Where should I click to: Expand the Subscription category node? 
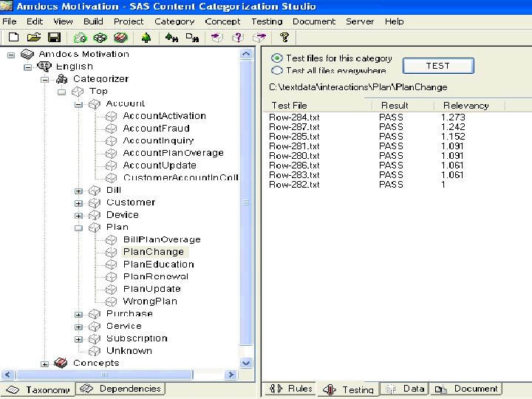pos(78,339)
